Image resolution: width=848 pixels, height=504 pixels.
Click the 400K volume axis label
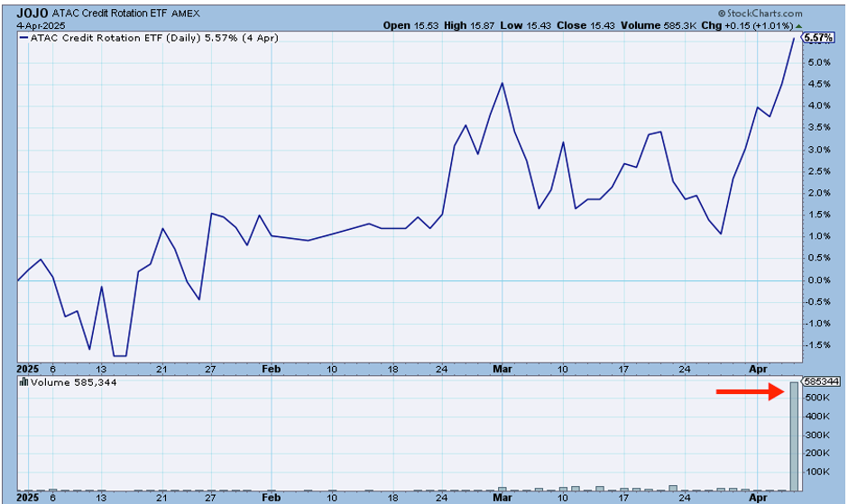pos(817,417)
